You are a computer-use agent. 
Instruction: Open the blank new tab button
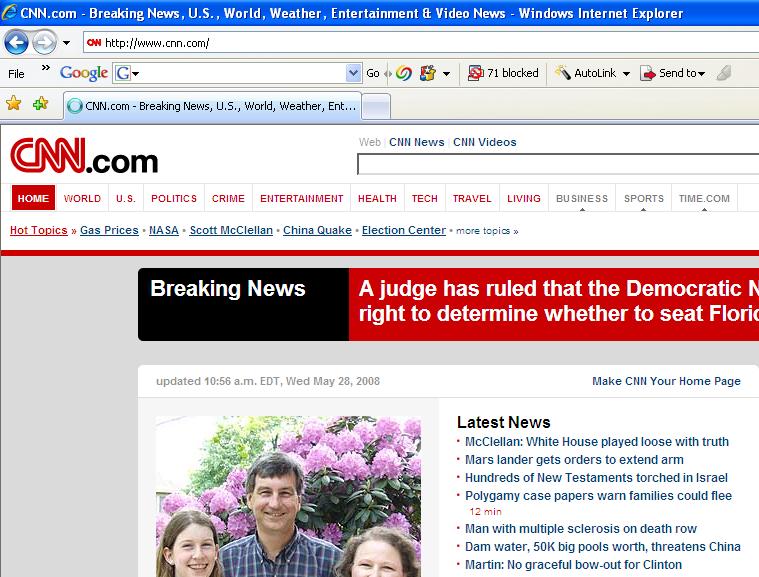375,106
